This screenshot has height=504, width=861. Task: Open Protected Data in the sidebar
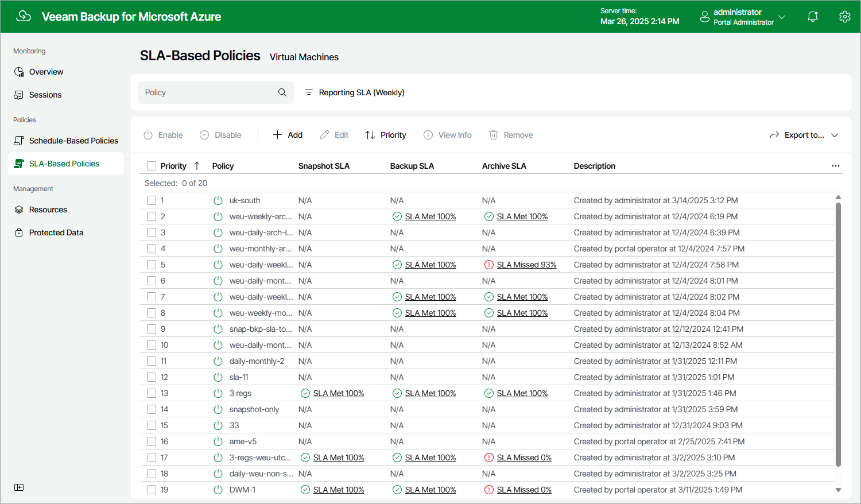(56, 232)
